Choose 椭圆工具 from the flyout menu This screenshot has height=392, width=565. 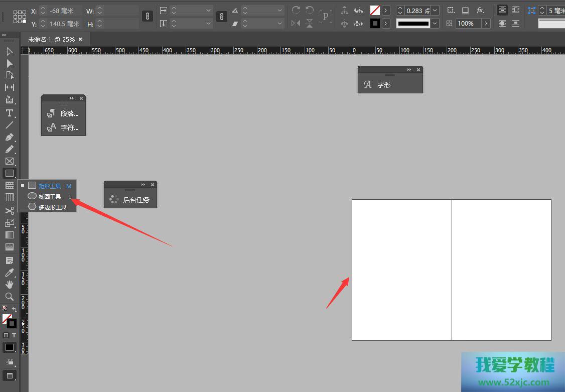pos(50,197)
